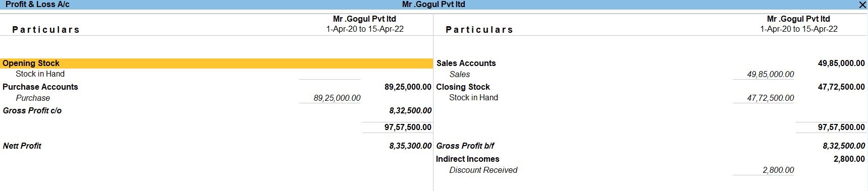Open the Discount Received ledger
The image size is (868, 191).
(x=483, y=170)
